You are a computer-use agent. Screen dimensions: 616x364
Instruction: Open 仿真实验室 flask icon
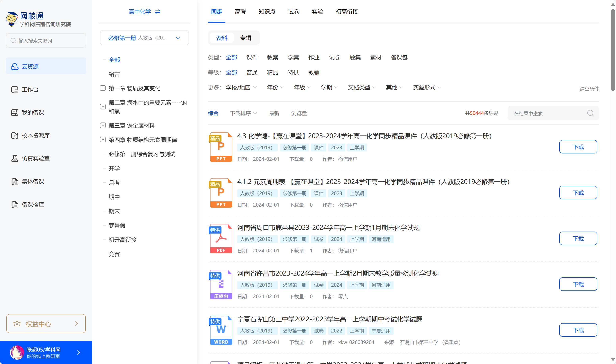tap(14, 158)
